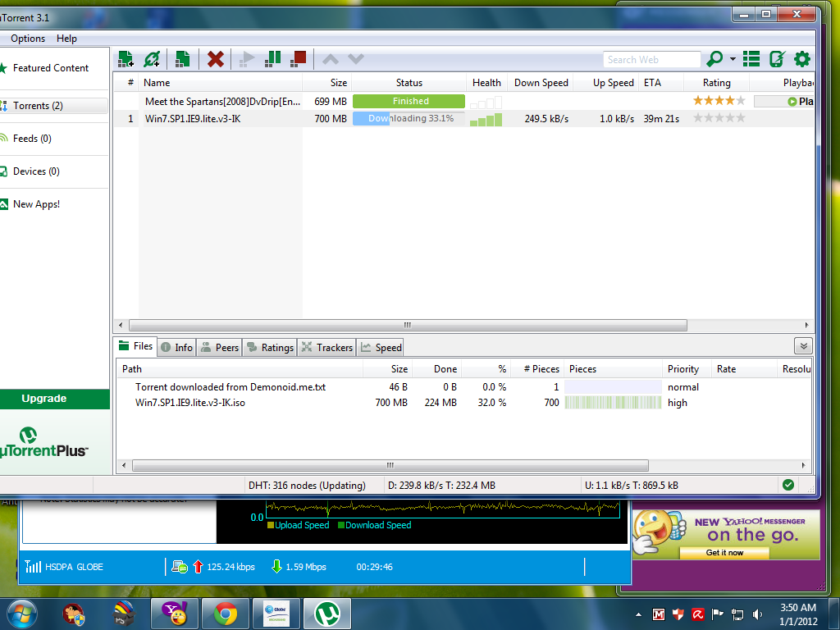The width and height of the screenshot is (840, 630).
Task: Collapse the detail pane with chevron button
Action: (x=804, y=346)
